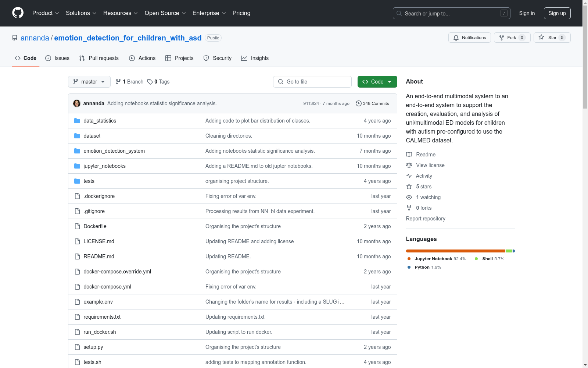Select the Code tab

pyautogui.click(x=26, y=58)
